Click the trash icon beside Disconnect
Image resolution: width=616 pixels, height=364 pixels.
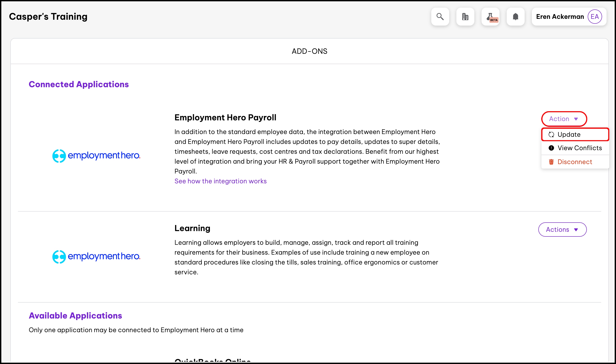(551, 162)
